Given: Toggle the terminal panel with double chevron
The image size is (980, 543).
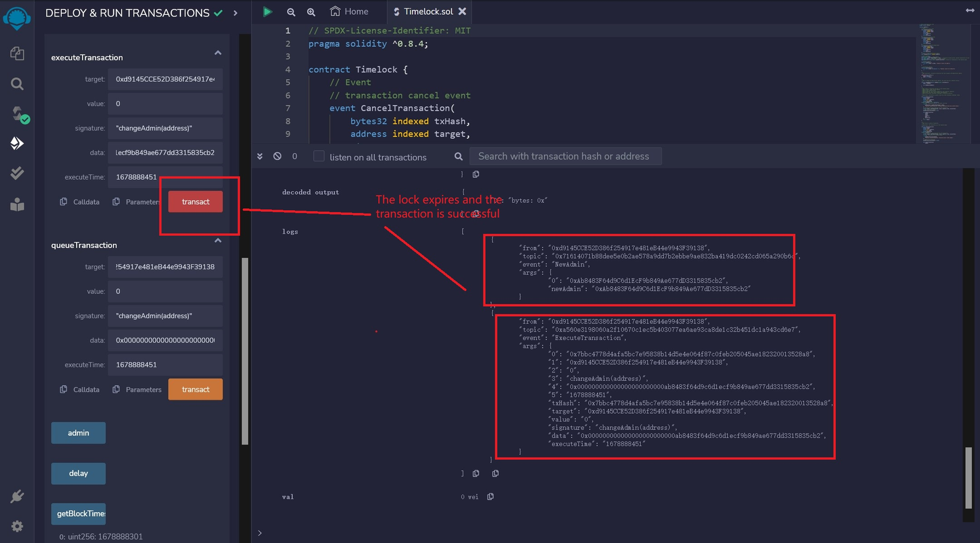Looking at the screenshot, I should point(260,156).
